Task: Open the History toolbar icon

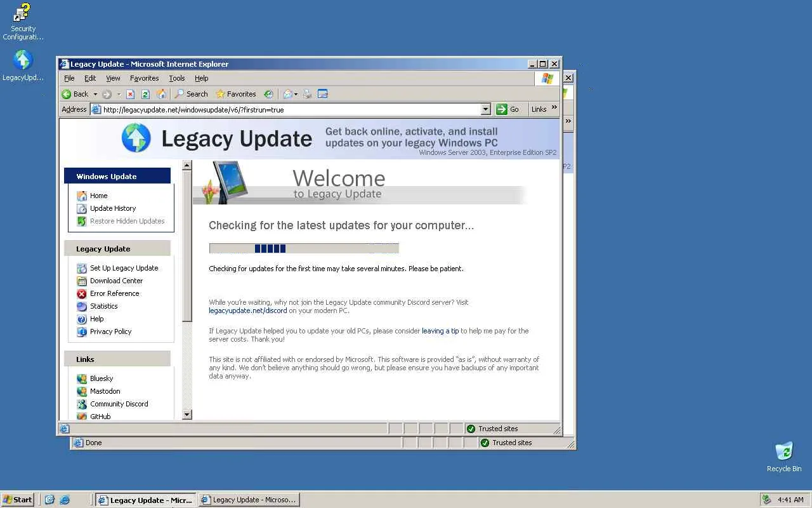Action: 268,94
